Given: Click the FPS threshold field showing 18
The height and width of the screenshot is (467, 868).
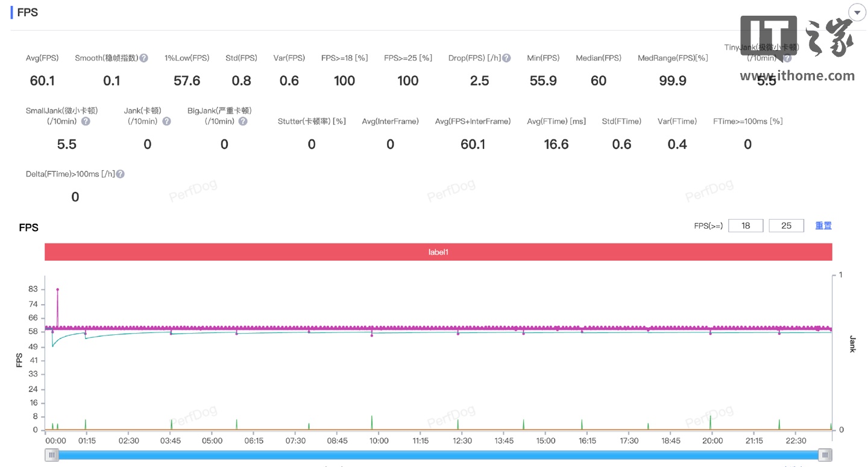Looking at the screenshot, I should coord(746,226).
